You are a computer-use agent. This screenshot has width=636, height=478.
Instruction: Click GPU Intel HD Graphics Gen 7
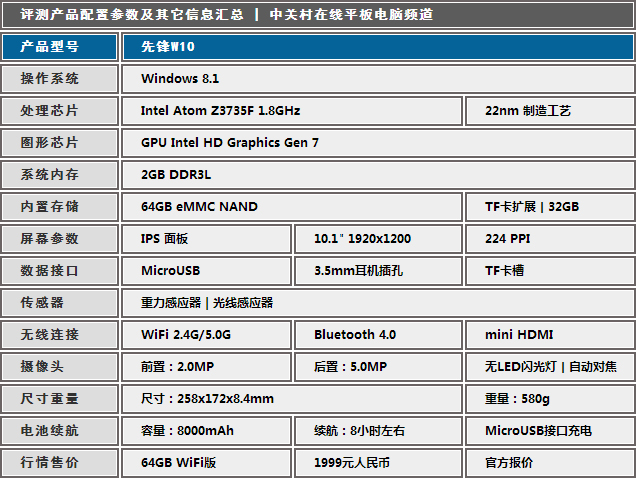(378, 143)
